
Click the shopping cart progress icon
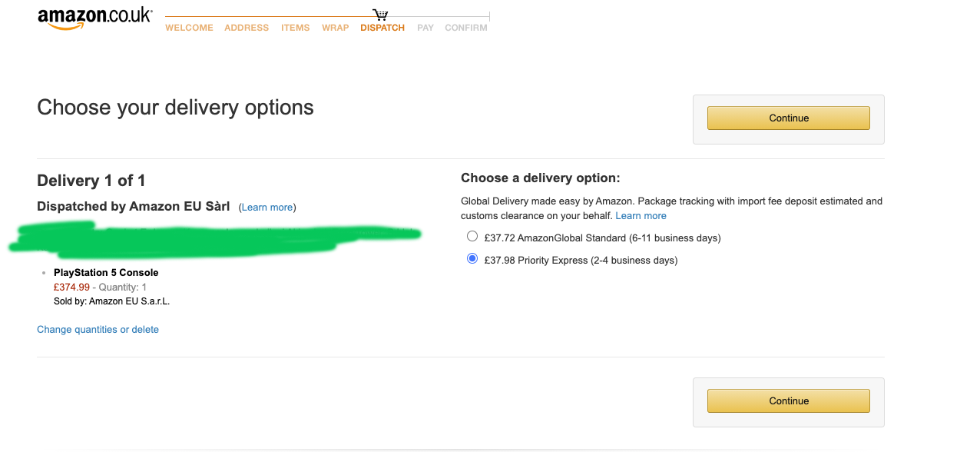(x=380, y=15)
